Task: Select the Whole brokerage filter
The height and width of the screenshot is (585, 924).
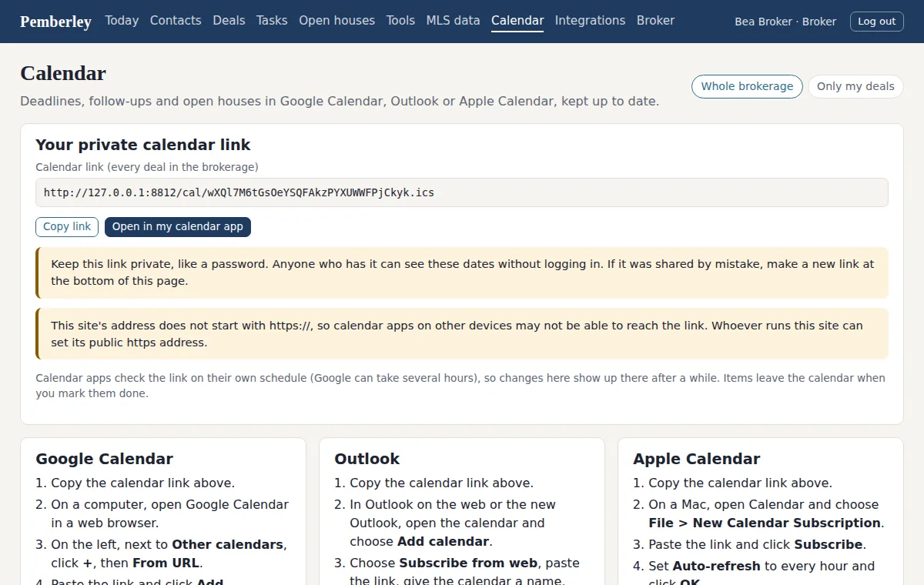Action: pyautogui.click(x=747, y=86)
